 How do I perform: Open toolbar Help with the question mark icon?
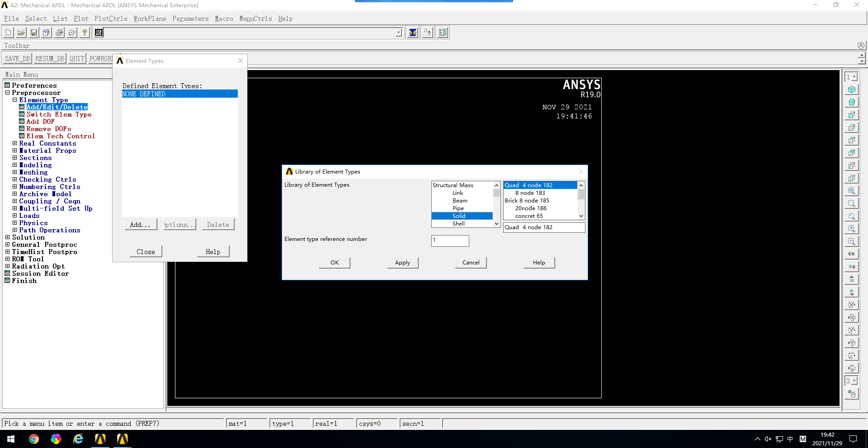coord(85,32)
